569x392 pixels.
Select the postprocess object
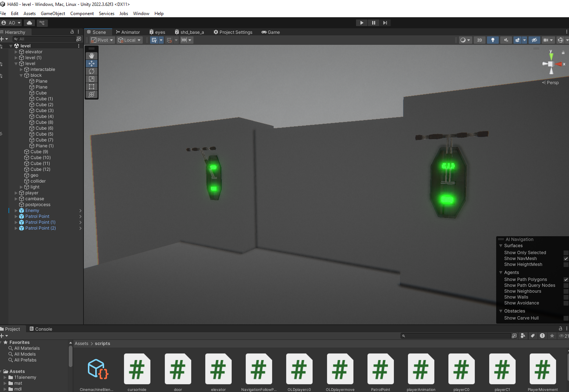tap(38, 205)
